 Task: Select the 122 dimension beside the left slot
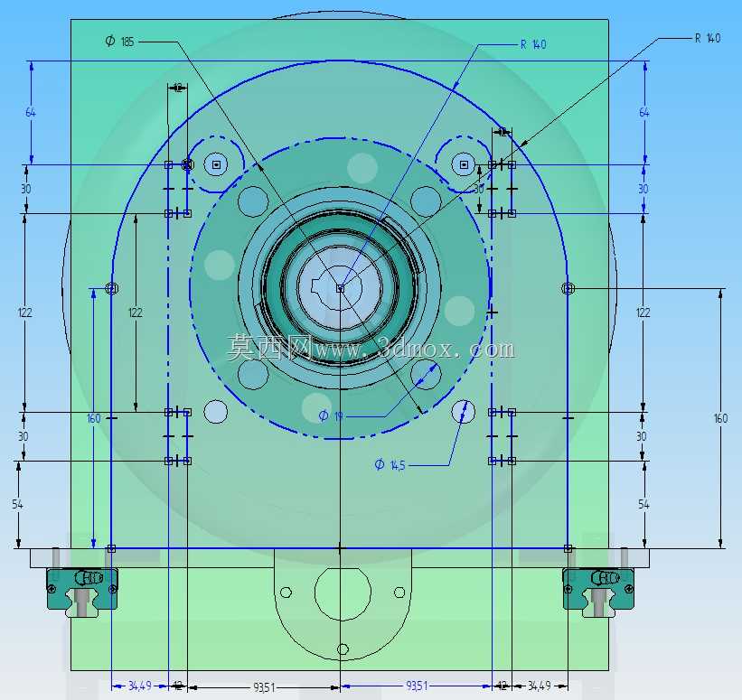(x=136, y=313)
